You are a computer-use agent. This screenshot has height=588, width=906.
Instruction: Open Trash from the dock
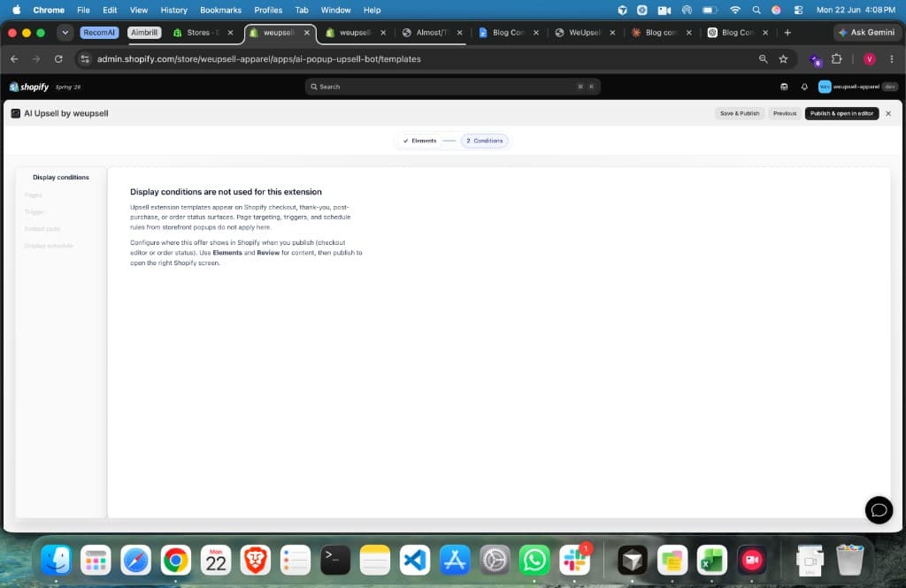(849, 561)
